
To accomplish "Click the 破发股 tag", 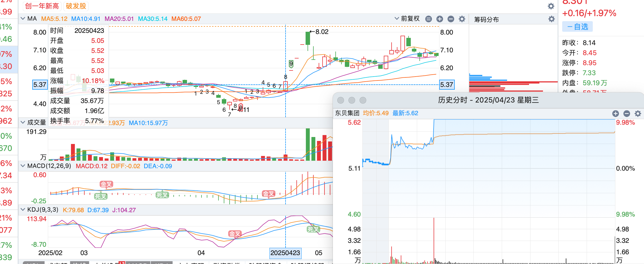I will [76, 6].
